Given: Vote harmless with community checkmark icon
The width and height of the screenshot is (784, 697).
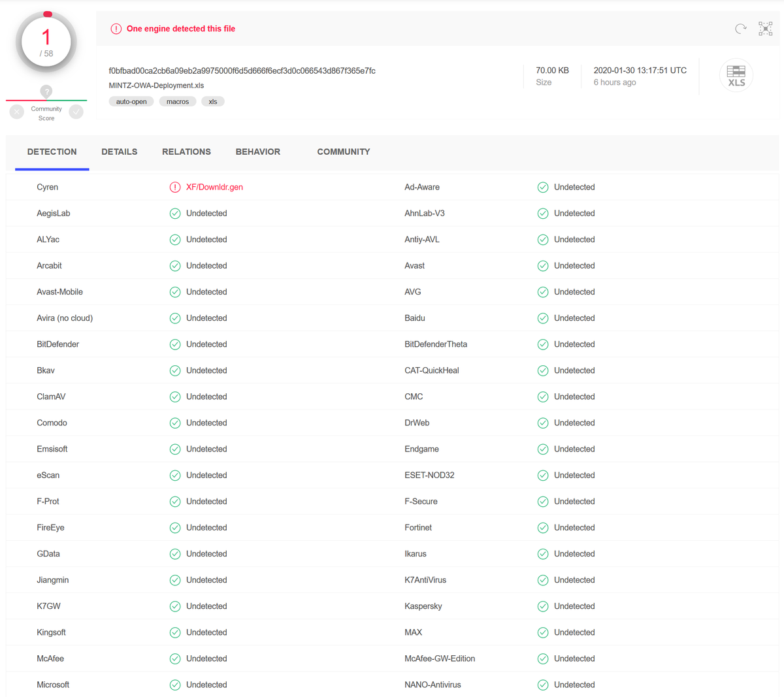Looking at the screenshot, I should 76,112.
